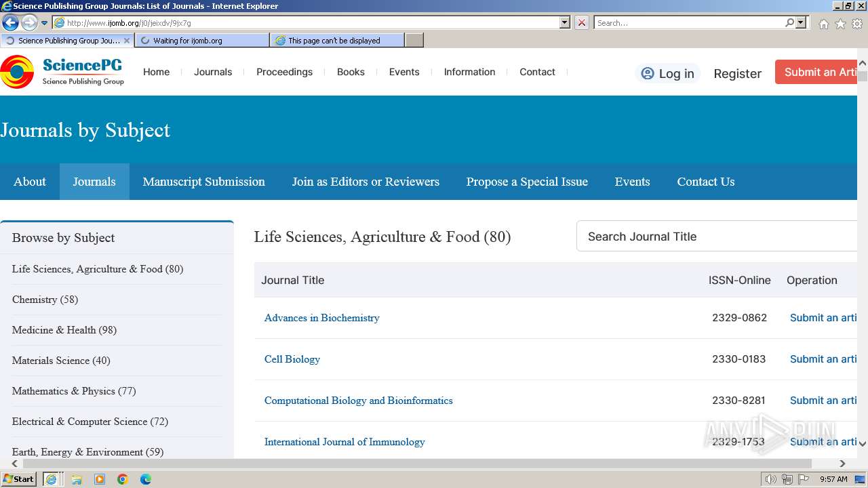Click ISSN 2330-8281 cell
Screen dimensions: 868x488
tap(739, 401)
